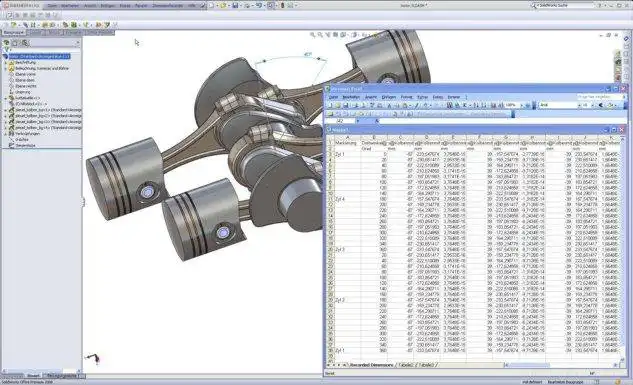Screen dimensions: 633x385
Task: Click the Excel Save toolbar icon
Action: point(346,105)
